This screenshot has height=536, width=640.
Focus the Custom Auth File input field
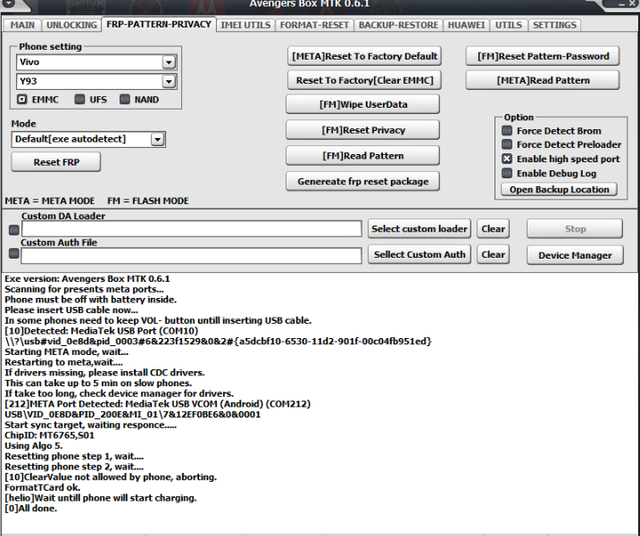click(x=191, y=256)
